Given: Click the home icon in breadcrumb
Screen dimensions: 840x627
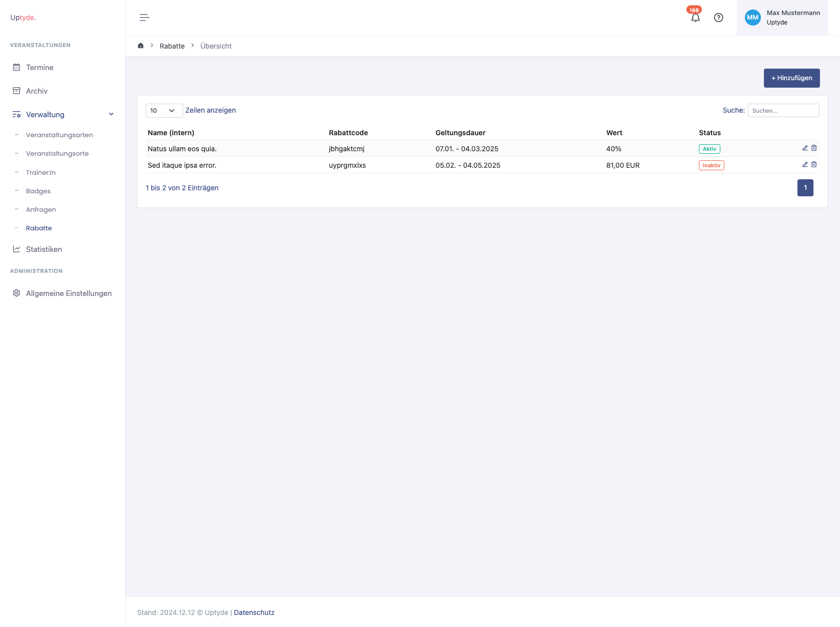Looking at the screenshot, I should point(141,46).
